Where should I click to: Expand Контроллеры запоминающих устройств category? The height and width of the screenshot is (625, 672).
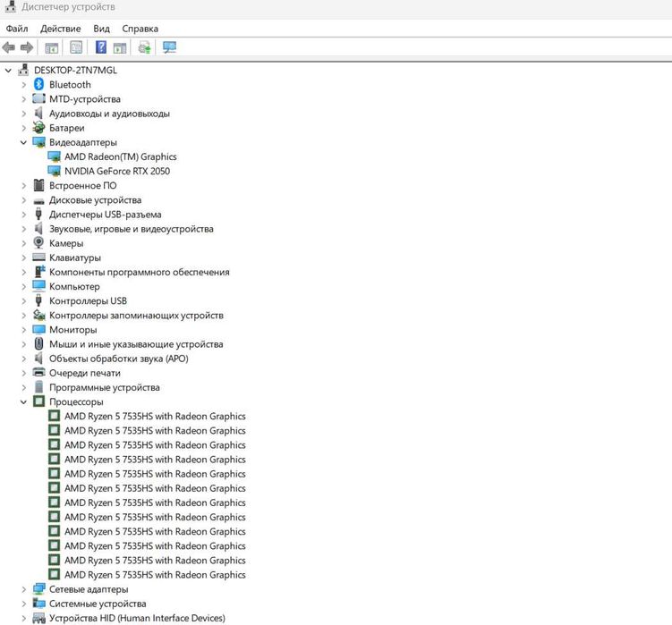(x=23, y=316)
